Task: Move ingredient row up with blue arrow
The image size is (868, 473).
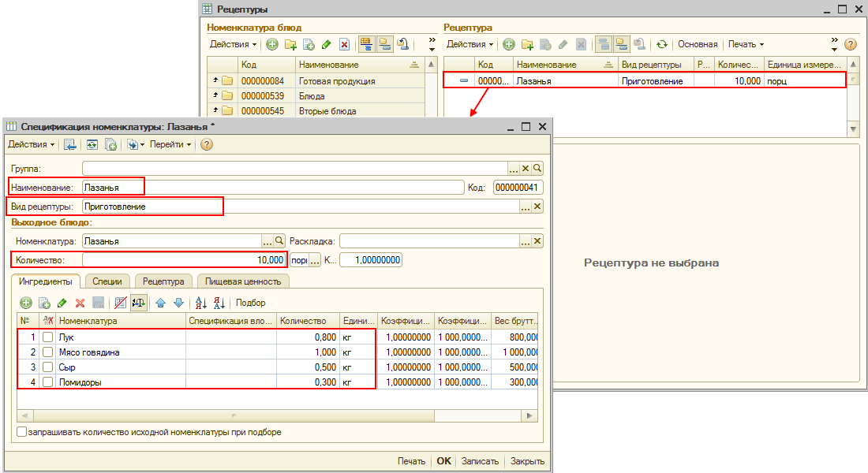Action: coord(160,303)
